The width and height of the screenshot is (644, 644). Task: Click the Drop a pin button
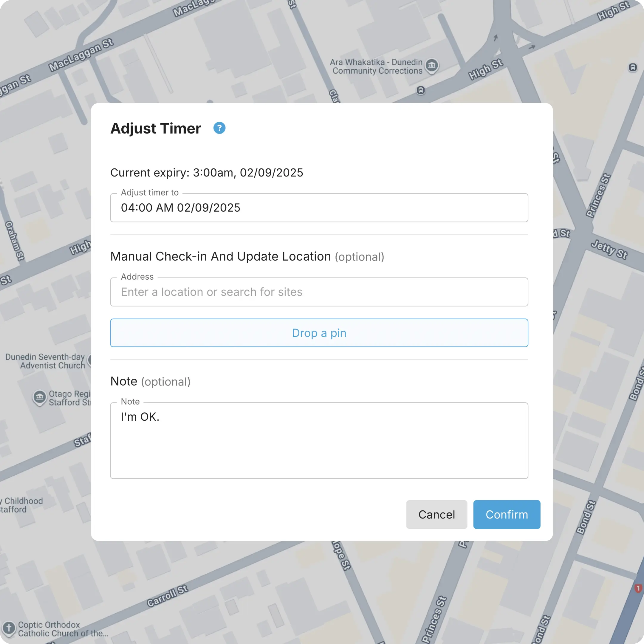click(319, 333)
